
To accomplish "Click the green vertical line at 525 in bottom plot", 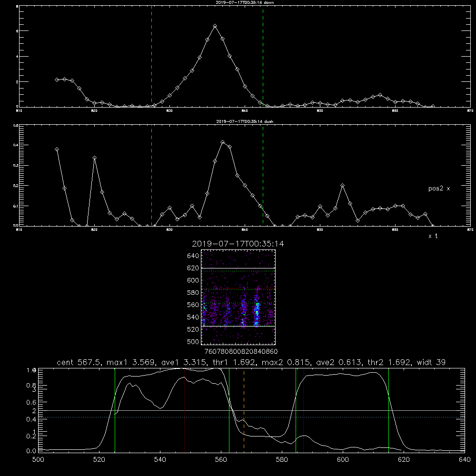I will (115, 410).
